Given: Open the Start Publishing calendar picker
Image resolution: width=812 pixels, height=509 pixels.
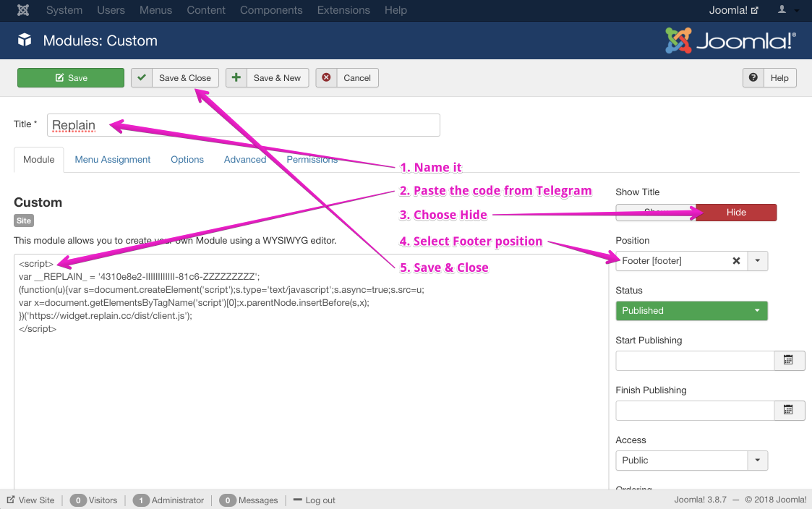Looking at the screenshot, I should pyautogui.click(x=789, y=360).
